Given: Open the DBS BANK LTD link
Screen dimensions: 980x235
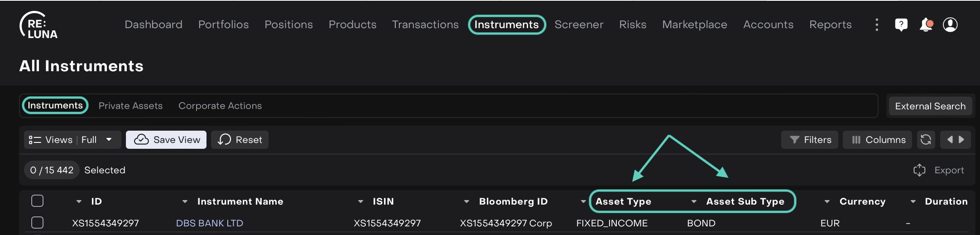Looking at the screenshot, I should tap(210, 223).
